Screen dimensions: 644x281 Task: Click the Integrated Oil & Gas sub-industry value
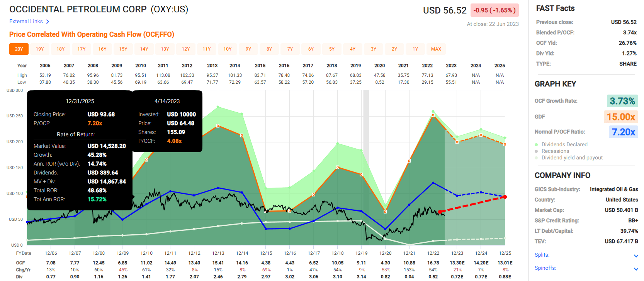614,190
